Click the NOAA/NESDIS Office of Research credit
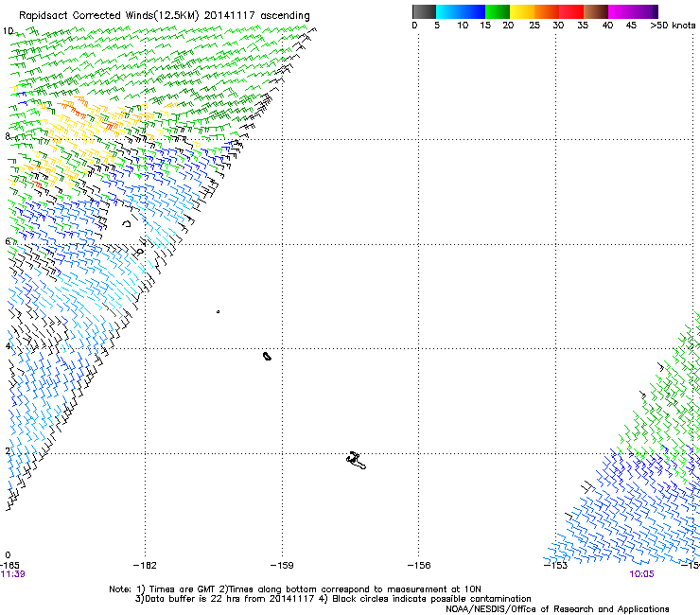The image size is (700, 615). pyautogui.click(x=557, y=609)
